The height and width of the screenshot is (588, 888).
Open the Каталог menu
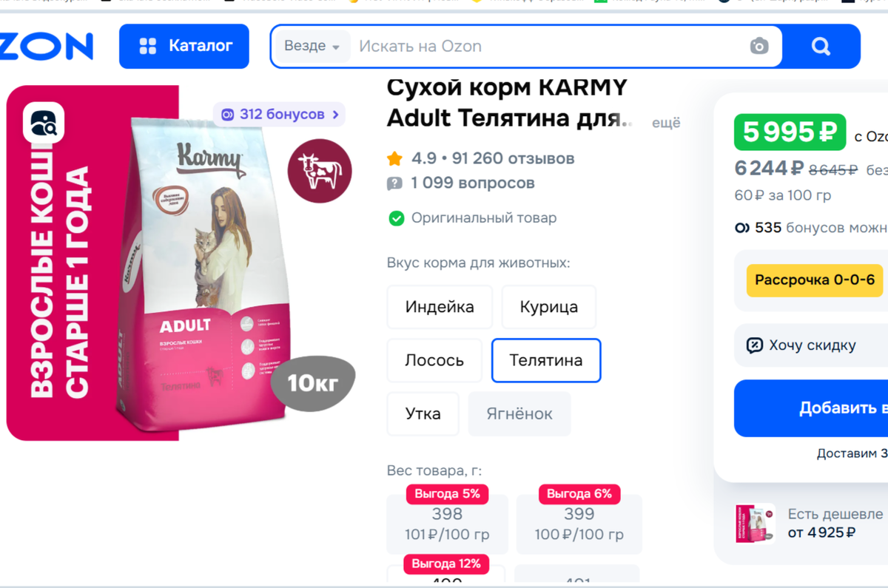(184, 46)
